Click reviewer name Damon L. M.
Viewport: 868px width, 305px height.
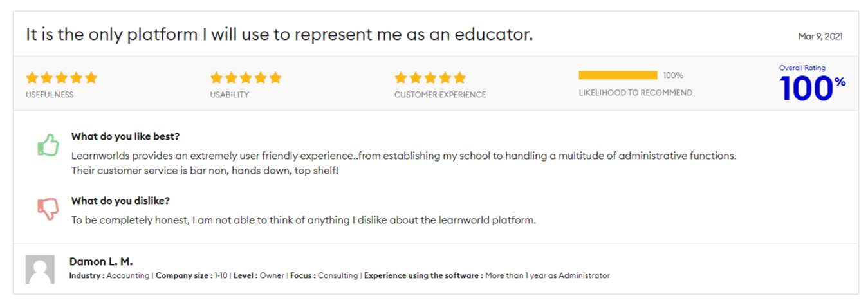click(101, 261)
